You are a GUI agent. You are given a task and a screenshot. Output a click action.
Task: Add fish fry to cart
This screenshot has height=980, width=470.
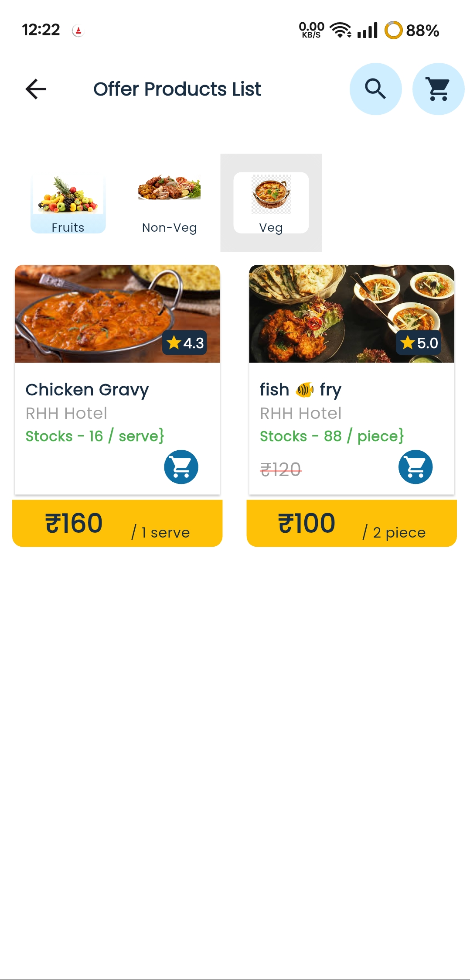pos(415,467)
